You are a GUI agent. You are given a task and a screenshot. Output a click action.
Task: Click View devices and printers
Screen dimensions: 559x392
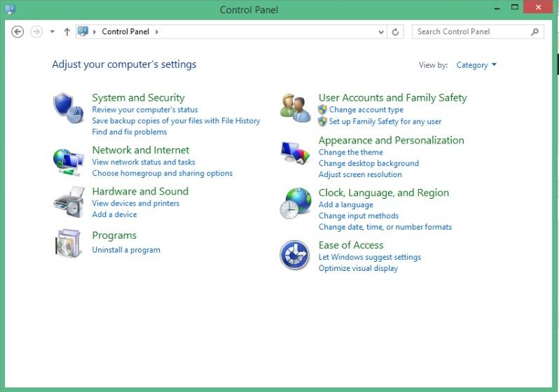point(136,203)
